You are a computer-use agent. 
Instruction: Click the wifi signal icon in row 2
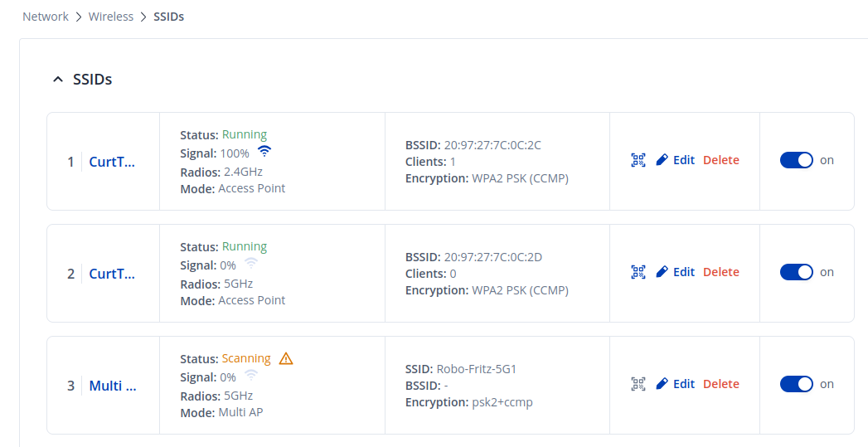point(251,265)
